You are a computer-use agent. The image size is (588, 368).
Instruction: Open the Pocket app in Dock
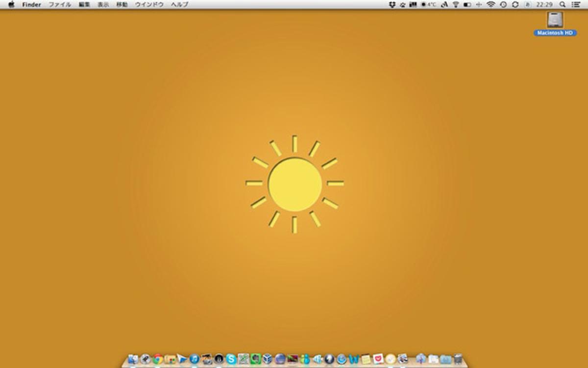coord(378,359)
